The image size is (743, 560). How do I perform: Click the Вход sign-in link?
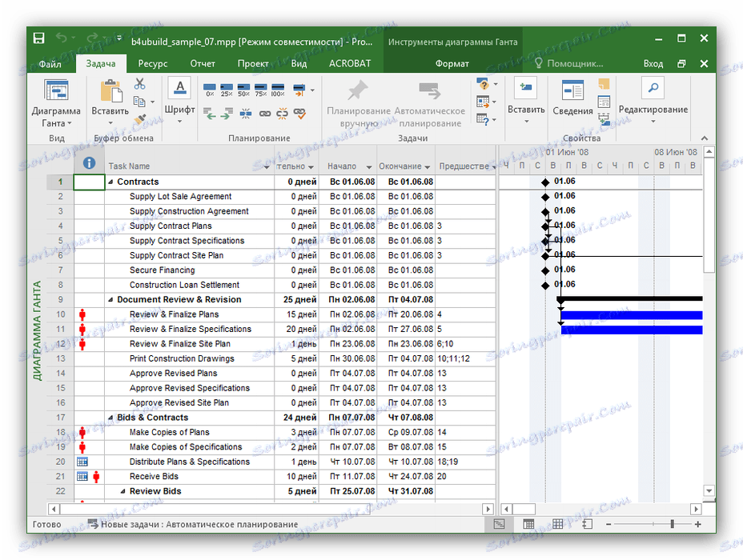point(653,64)
